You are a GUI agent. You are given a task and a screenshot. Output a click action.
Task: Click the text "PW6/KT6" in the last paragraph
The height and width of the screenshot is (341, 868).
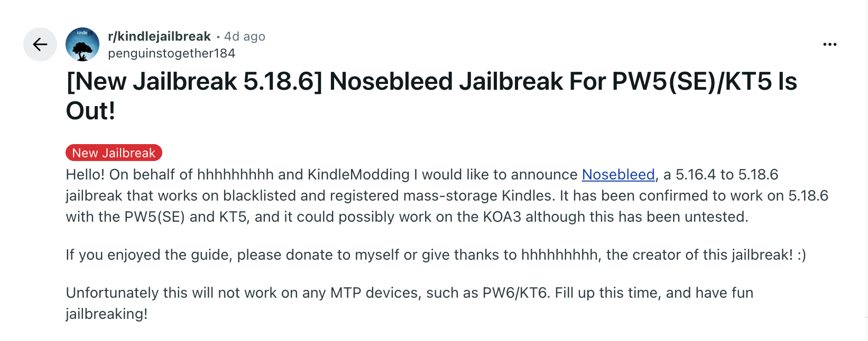(x=515, y=293)
